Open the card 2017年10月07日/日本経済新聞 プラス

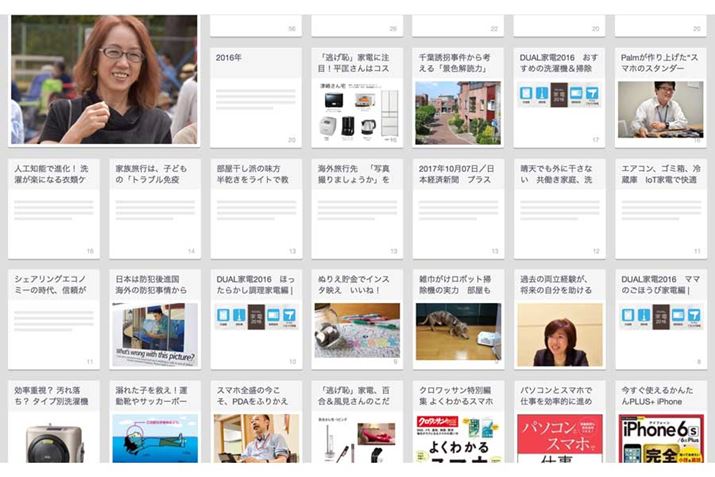[458, 209]
